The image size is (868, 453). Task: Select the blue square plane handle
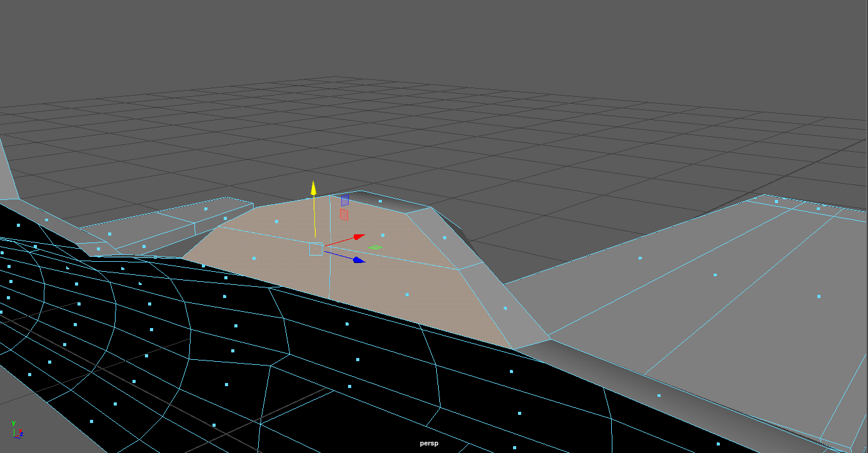[344, 200]
